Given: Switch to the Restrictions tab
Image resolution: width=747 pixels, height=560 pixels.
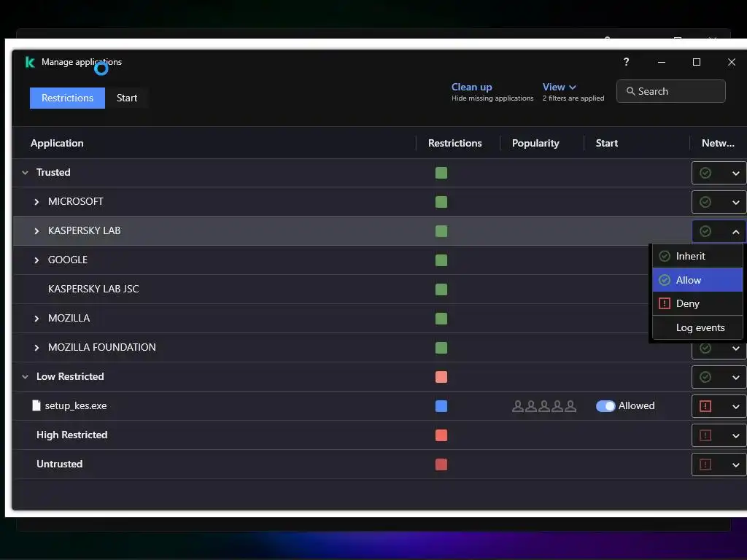Looking at the screenshot, I should pyautogui.click(x=67, y=98).
